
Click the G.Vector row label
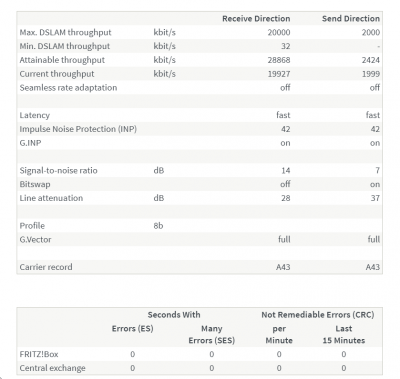click(35, 240)
